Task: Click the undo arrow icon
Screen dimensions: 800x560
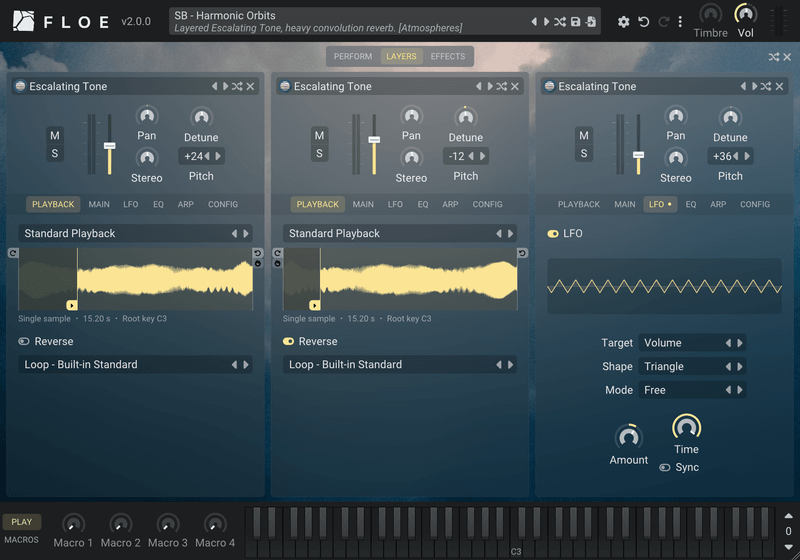Action: (643, 22)
